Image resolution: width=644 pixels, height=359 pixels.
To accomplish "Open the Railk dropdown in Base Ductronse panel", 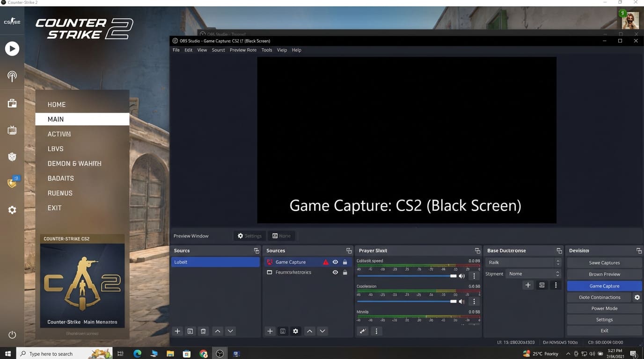I will point(523,262).
